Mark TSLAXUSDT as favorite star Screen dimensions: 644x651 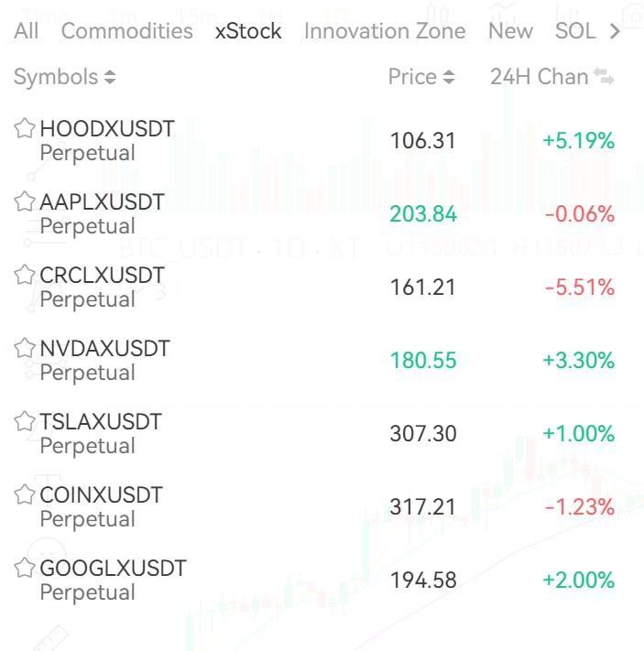click(x=25, y=421)
